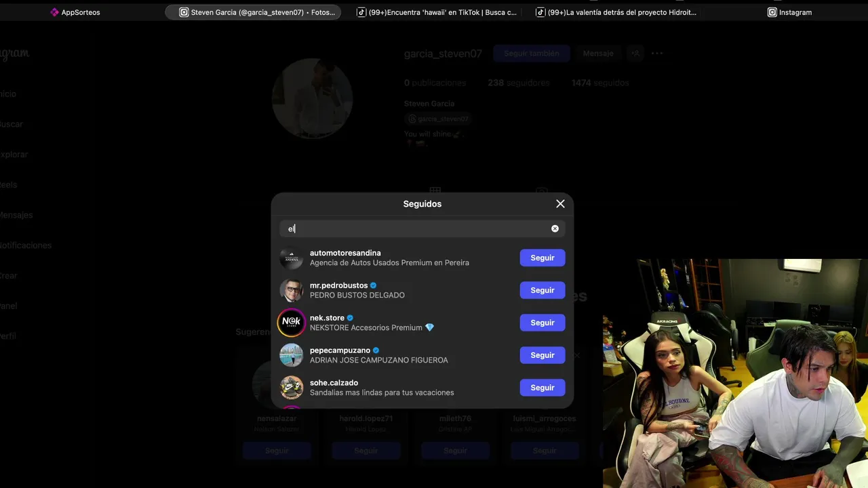The width and height of the screenshot is (868, 488).
Task: Follow mr.pedrobustos with Seguir button
Action: click(x=542, y=290)
